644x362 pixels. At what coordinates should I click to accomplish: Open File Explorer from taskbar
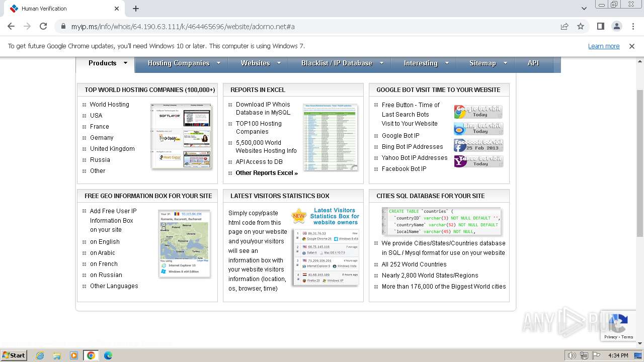coord(57,355)
